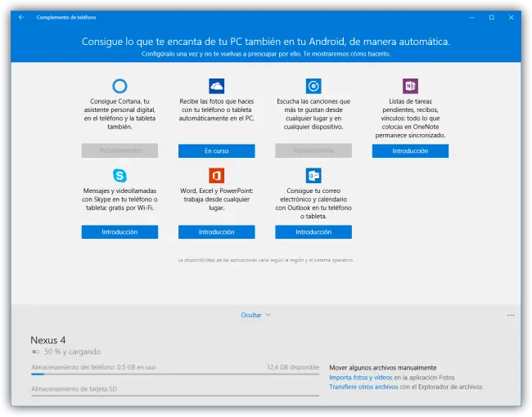
Task: Click the OneDrive cloud icon
Action: (x=216, y=86)
